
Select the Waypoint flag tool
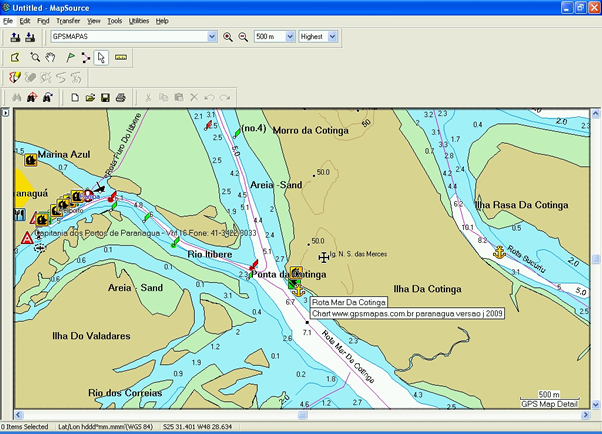pos(70,57)
